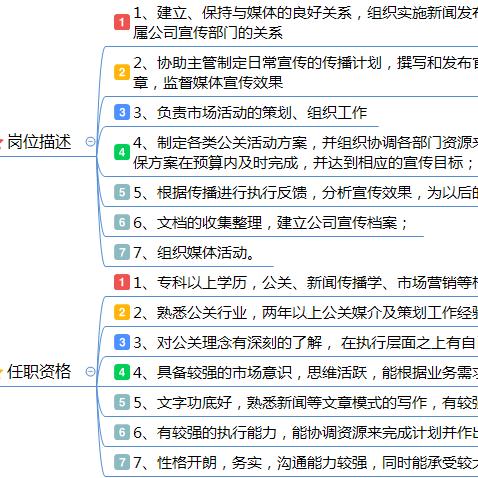Select topic 6、文档的收集整理,建立公司宣传档案

270,222
